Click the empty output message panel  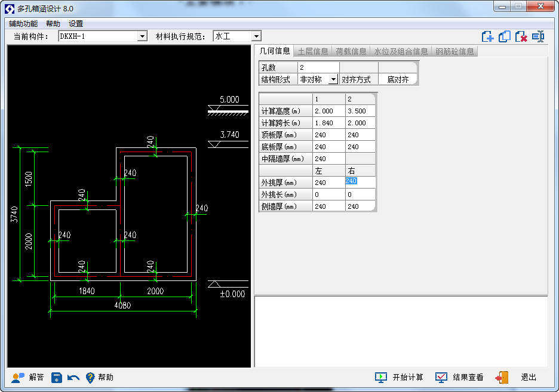pyautogui.click(x=401, y=332)
